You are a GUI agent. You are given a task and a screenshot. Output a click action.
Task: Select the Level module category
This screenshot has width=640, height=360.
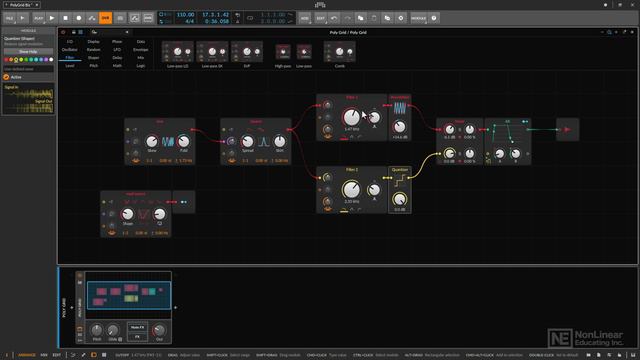tap(70, 65)
